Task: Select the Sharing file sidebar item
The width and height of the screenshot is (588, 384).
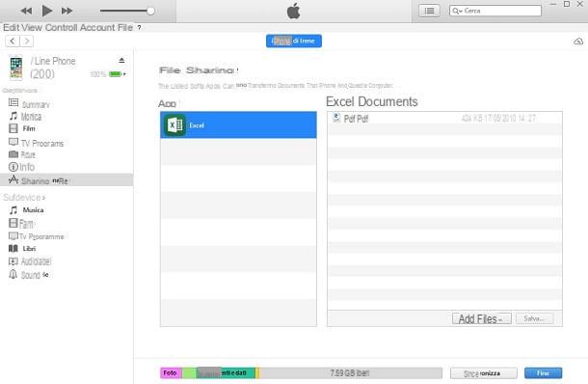Action: tap(67, 180)
